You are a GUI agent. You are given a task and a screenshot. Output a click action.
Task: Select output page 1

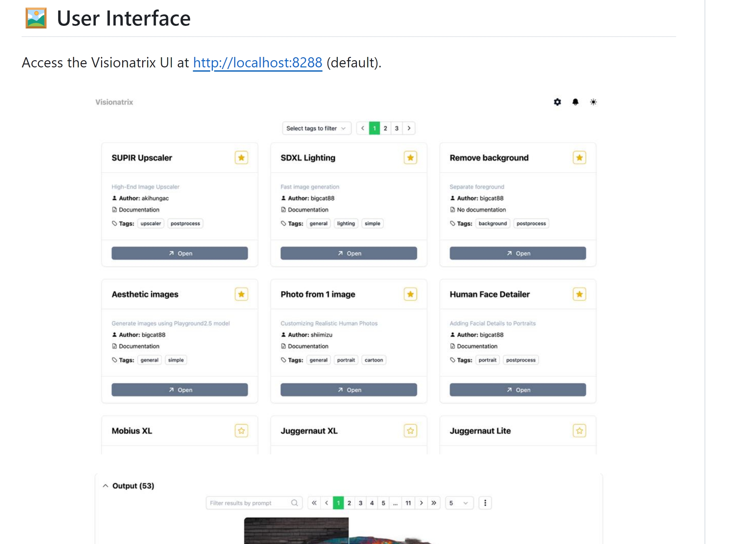[x=338, y=503]
